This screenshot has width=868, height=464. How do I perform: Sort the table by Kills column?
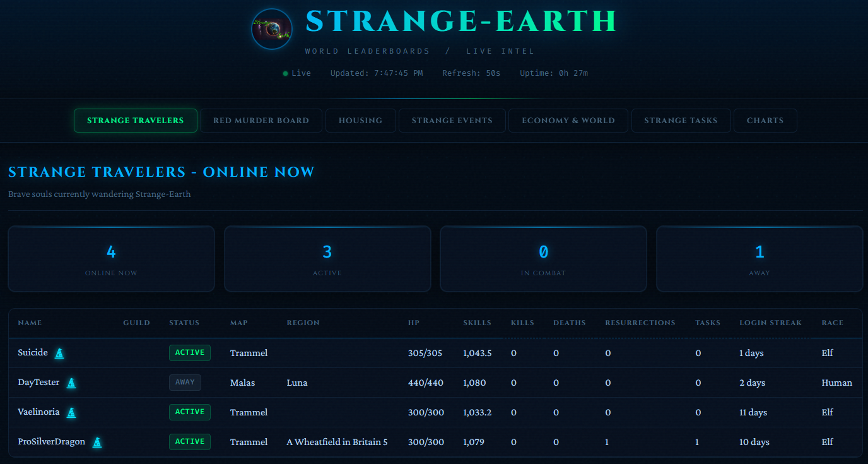click(x=522, y=323)
